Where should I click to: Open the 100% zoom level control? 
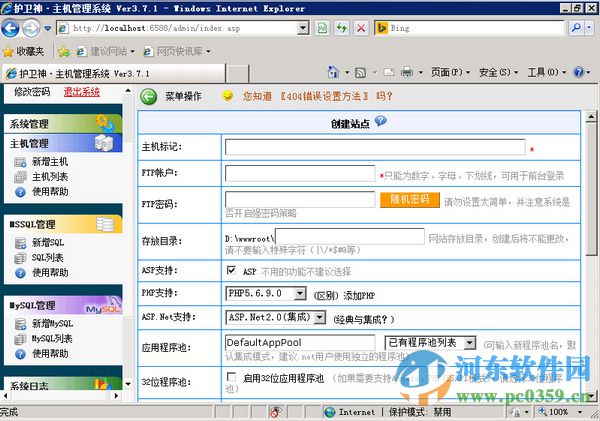point(561,412)
